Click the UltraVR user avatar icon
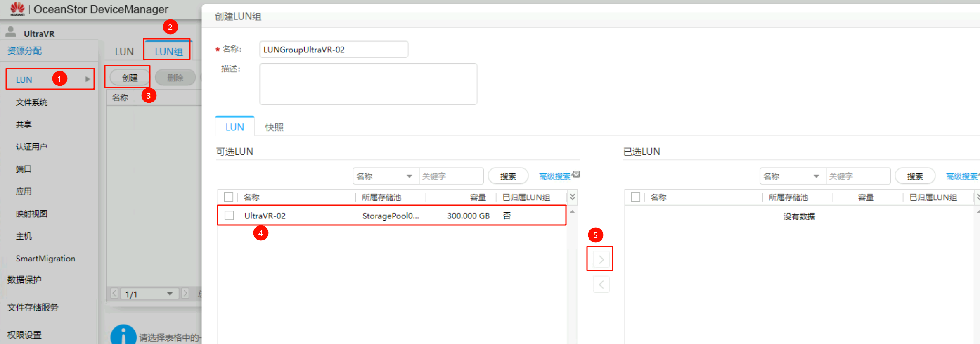The image size is (980, 344). click(11, 32)
